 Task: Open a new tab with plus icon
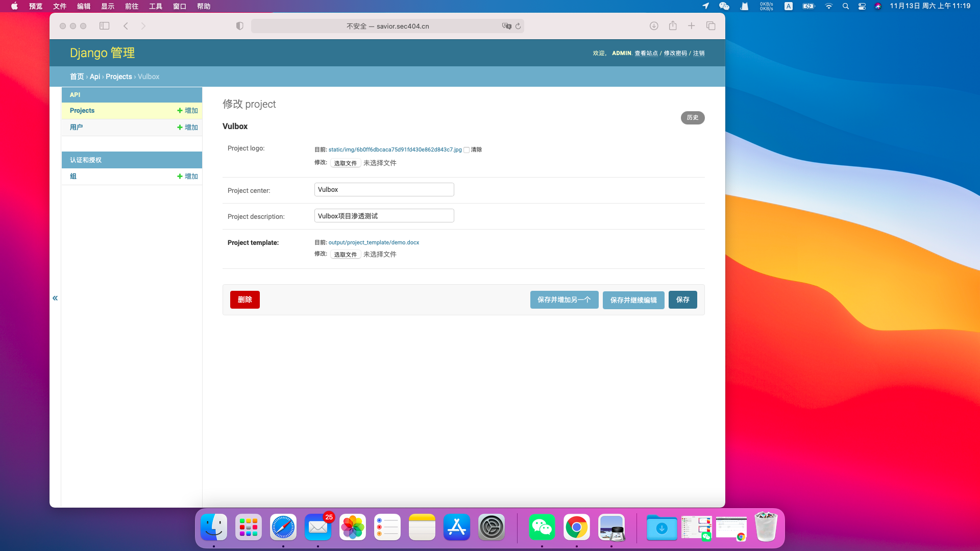pos(691,26)
